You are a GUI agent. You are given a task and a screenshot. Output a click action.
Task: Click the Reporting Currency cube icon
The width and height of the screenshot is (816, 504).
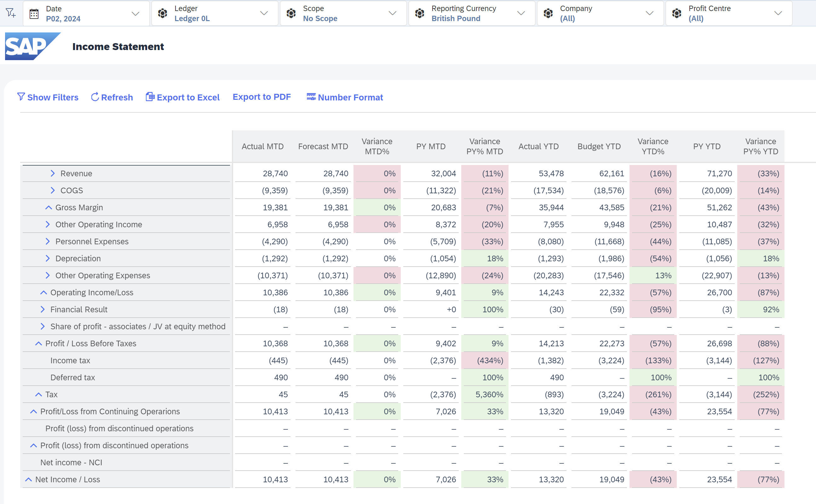pyautogui.click(x=419, y=13)
